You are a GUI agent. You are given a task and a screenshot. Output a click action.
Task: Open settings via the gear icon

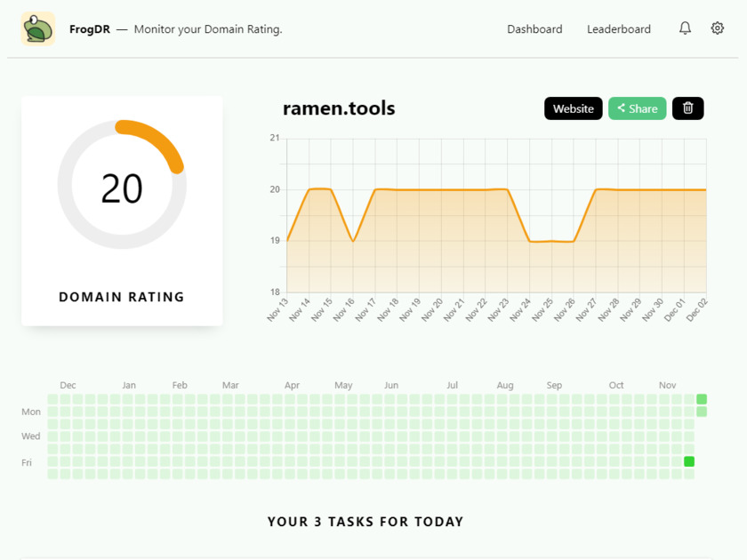pyautogui.click(x=718, y=28)
